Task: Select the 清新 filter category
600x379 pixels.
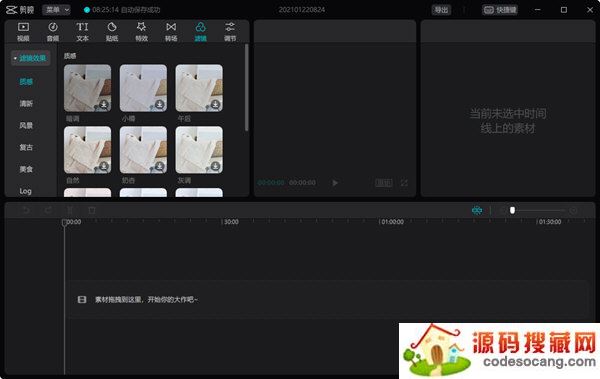Action: coord(26,103)
